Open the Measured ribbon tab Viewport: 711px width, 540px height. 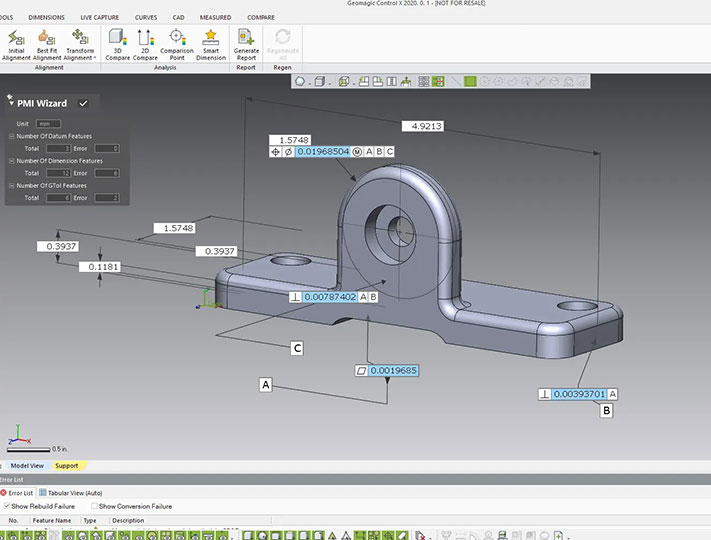(215, 17)
